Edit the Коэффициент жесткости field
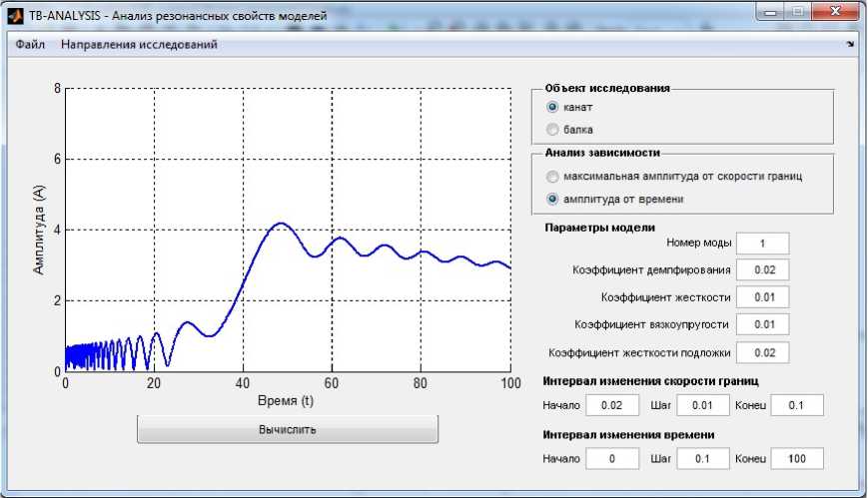 pyautogui.click(x=762, y=297)
